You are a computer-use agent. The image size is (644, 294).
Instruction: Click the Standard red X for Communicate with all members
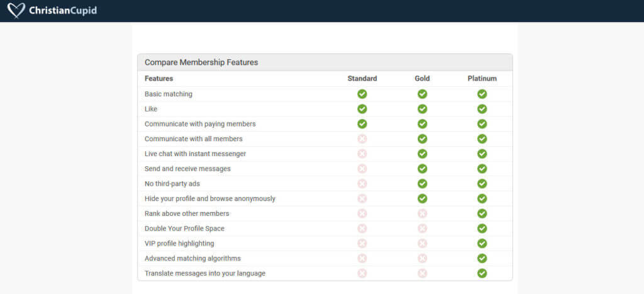coord(362,139)
